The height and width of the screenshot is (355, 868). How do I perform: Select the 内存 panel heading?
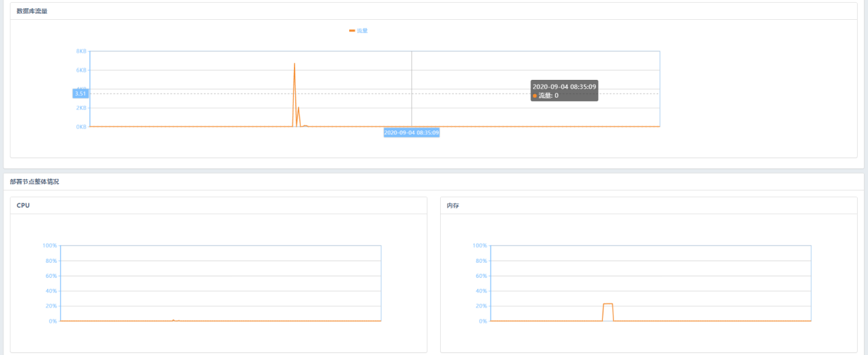[x=452, y=205]
